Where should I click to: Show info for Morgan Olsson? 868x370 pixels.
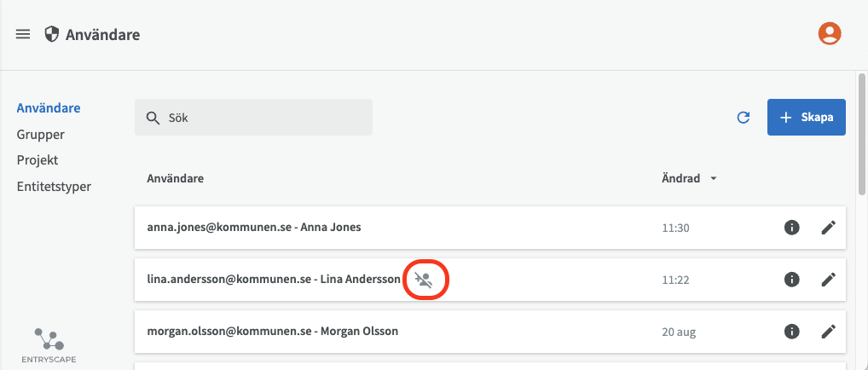[792, 331]
